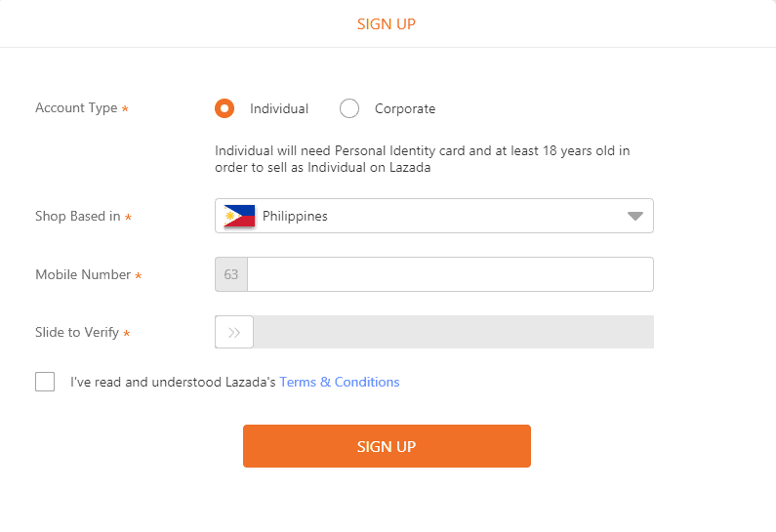Click the double-arrow slide handle
This screenshot has height=532, width=776.
click(234, 333)
